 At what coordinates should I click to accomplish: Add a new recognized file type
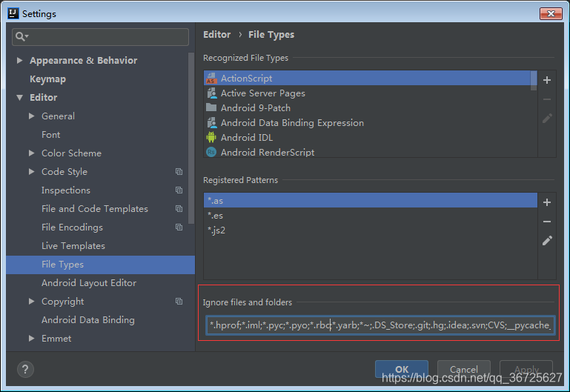(547, 80)
